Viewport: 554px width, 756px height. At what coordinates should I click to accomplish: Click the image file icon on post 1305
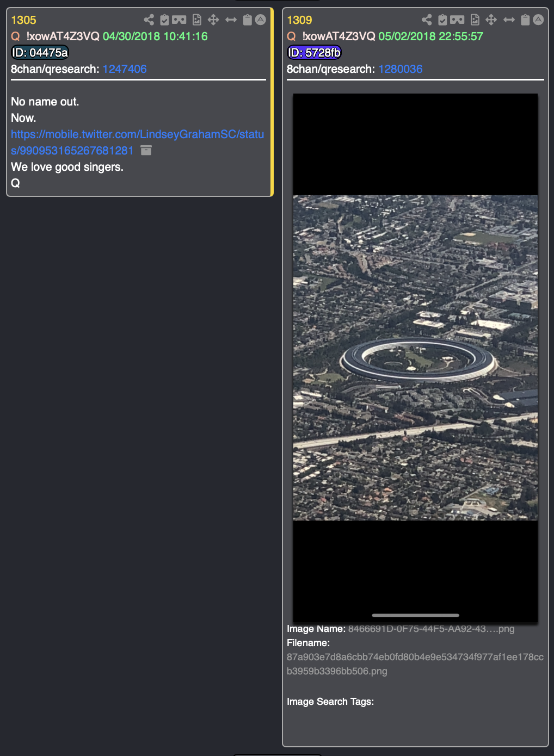[197, 20]
